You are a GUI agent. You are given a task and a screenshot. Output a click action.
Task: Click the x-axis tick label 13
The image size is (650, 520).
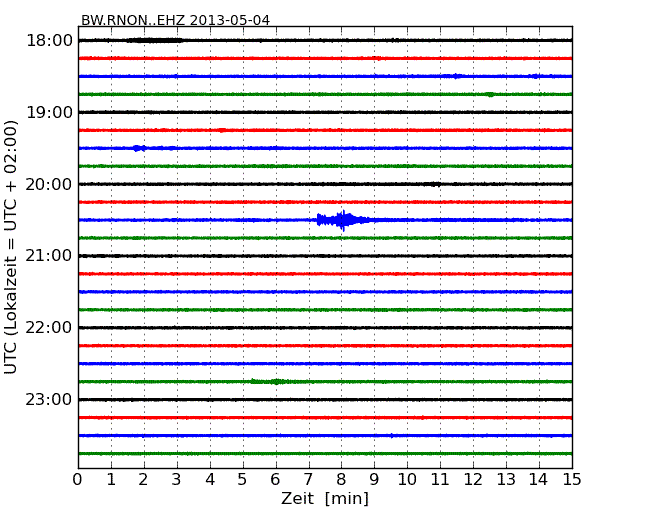click(x=506, y=479)
